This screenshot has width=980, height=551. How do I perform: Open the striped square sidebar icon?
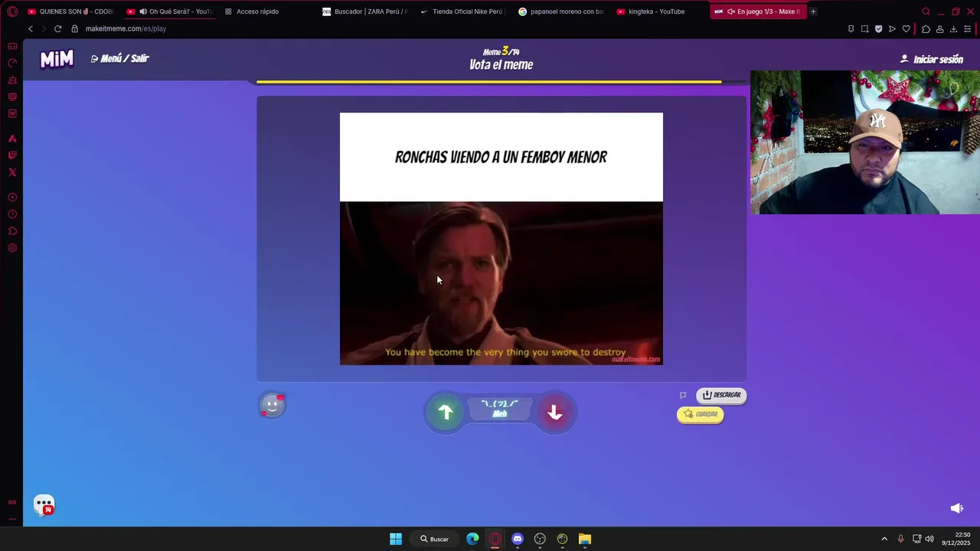click(12, 97)
